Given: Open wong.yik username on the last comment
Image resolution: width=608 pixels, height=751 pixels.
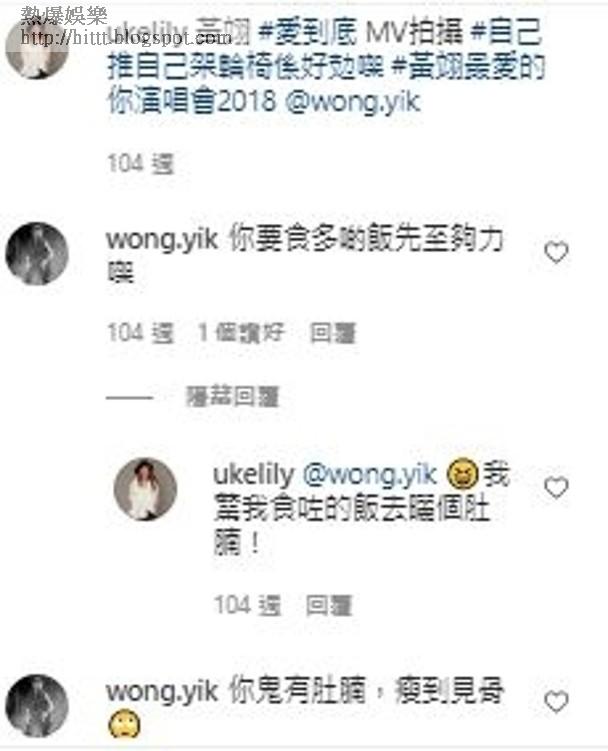Looking at the screenshot, I should (162, 691).
